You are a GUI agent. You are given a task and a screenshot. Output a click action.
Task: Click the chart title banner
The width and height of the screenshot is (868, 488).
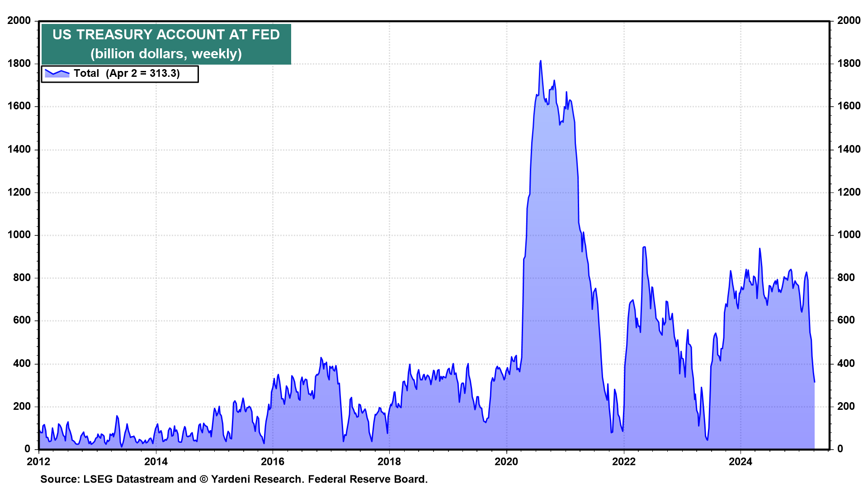point(166,35)
